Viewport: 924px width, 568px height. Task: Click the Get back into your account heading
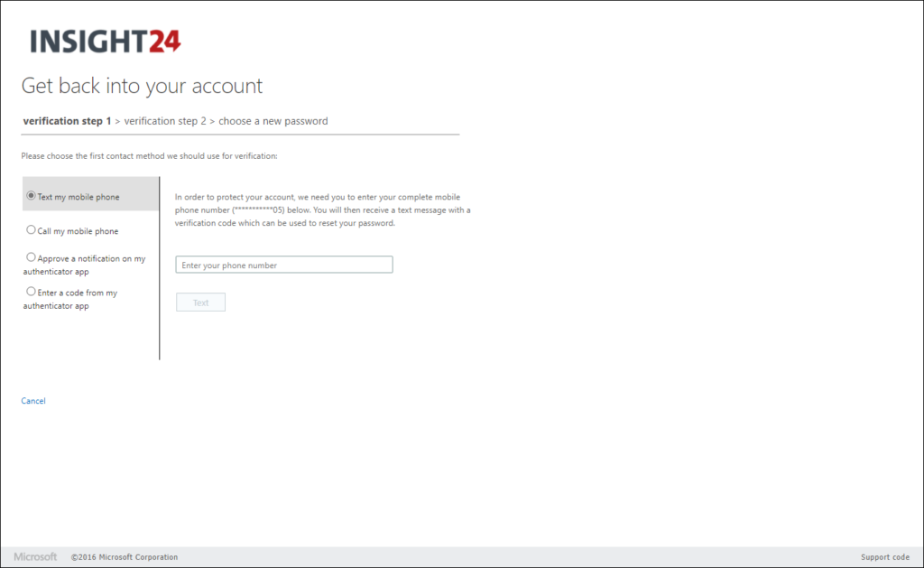point(141,86)
